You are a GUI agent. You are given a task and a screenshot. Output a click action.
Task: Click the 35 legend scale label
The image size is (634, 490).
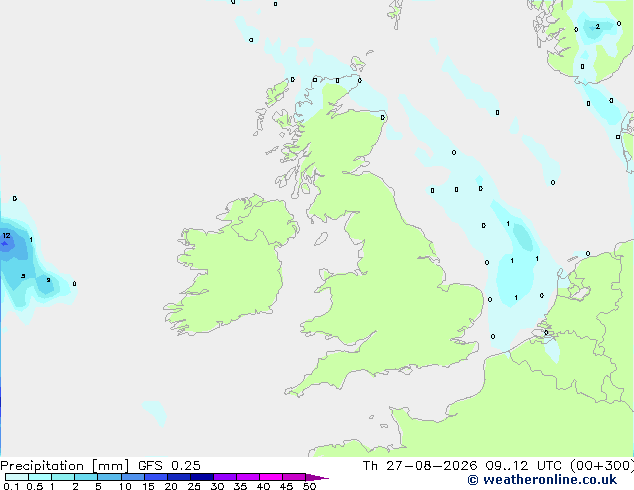pyautogui.click(x=240, y=486)
